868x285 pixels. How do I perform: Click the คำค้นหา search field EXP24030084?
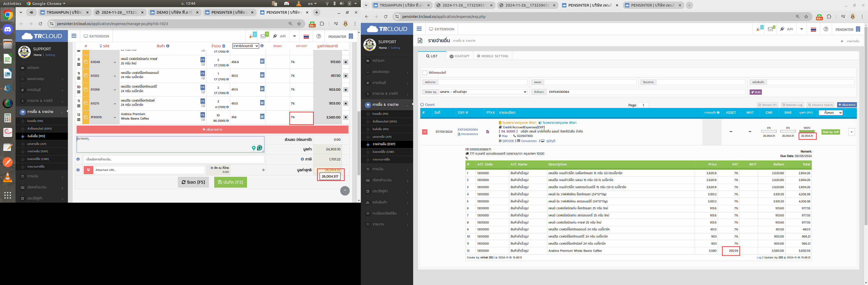pos(646,92)
